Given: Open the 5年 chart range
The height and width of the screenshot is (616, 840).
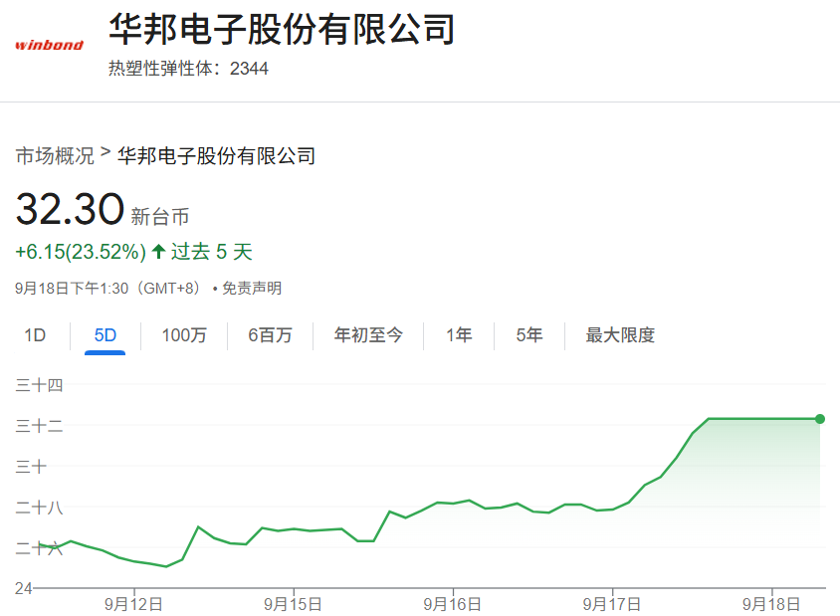Looking at the screenshot, I should coord(528,335).
